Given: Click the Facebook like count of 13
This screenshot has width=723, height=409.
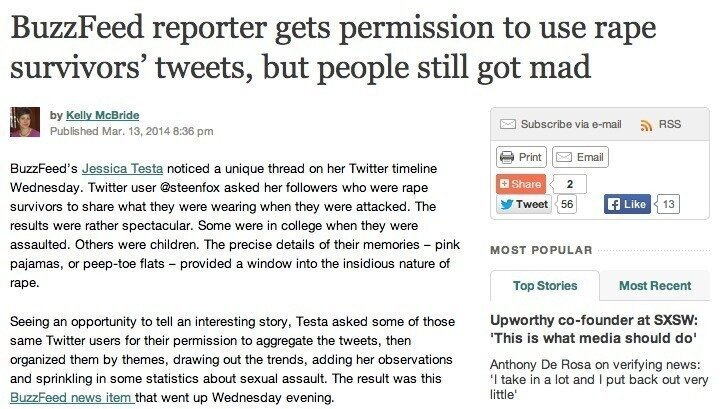Looking at the screenshot, I should pyautogui.click(x=669, y=204).
